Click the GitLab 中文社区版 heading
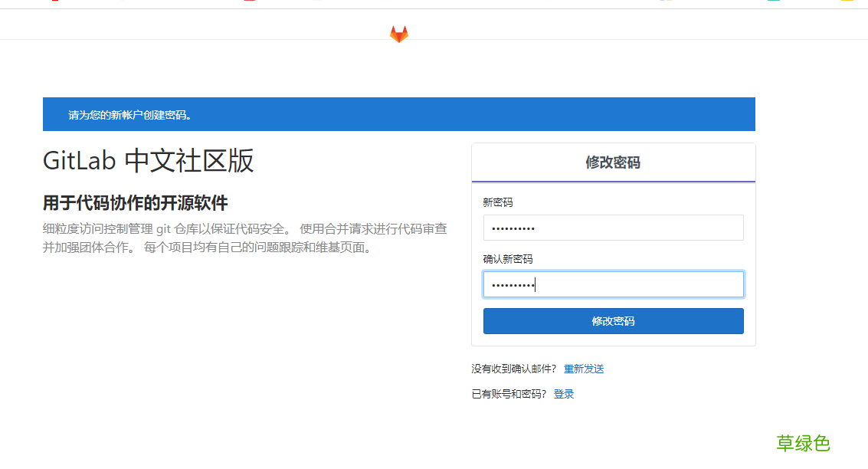 pos(149,162)
